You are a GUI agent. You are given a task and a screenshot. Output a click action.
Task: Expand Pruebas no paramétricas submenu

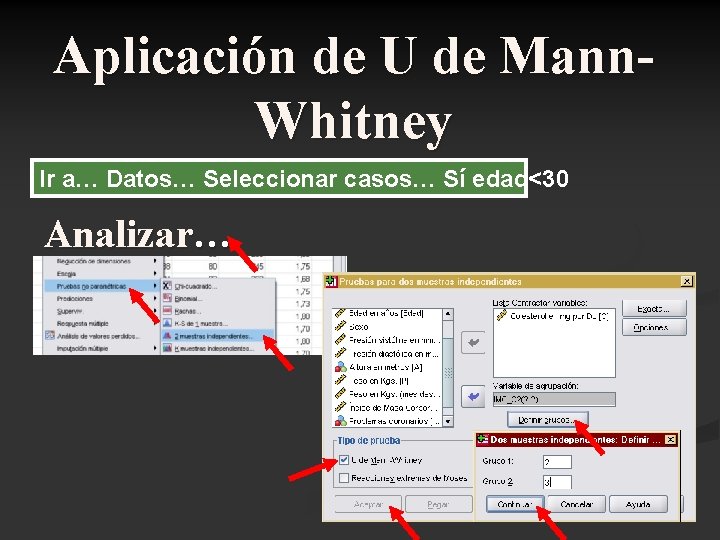[101, 286]
